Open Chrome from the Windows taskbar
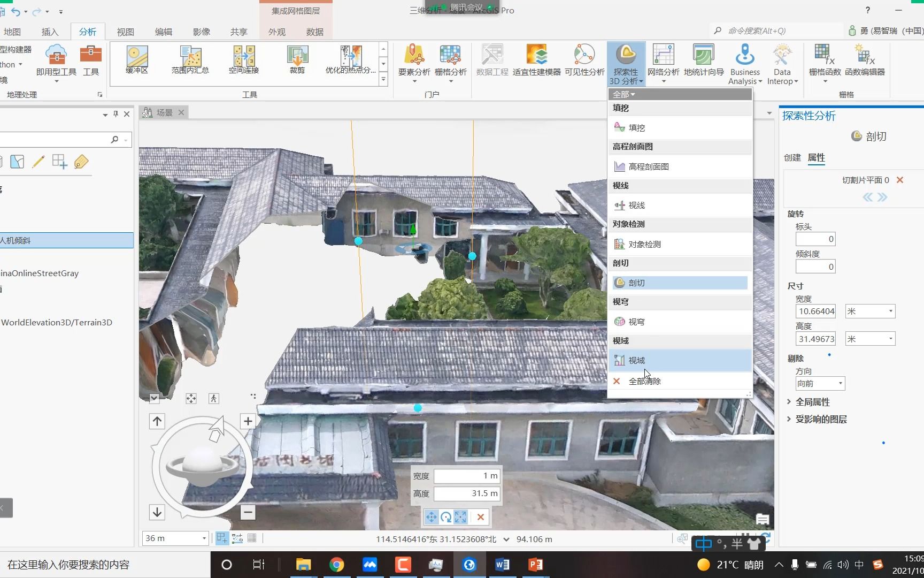The width and height of the screenshot is (924, 578). click(336, 565)
